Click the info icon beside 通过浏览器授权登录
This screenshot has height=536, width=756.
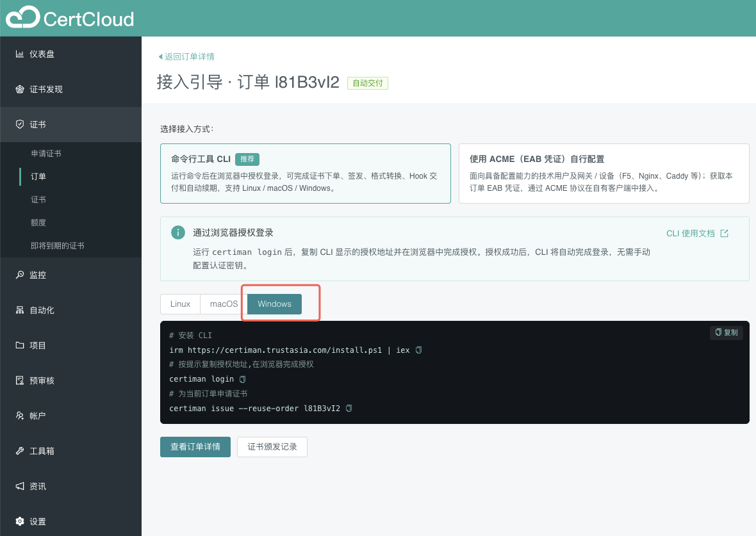(178, 232)
